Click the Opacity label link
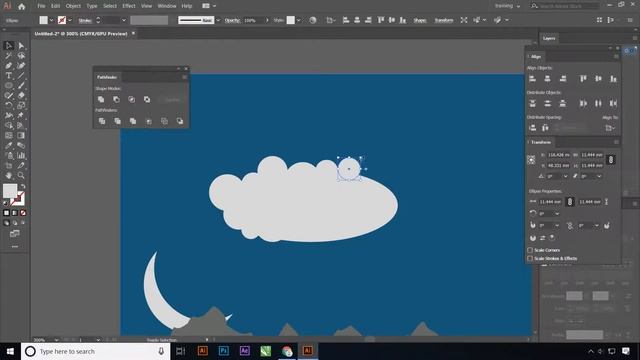 [x=232, y=20]
